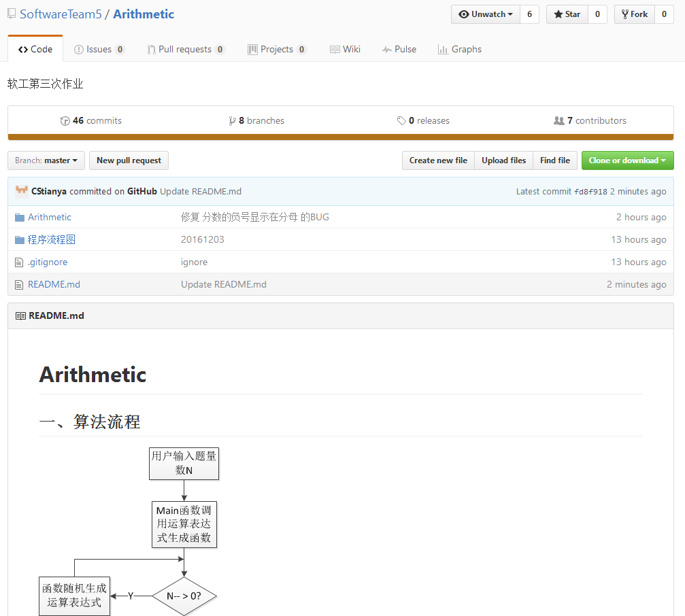Open the Unwatch dropdown button
The width and height of the screenshot is (685, 616).
pyautogui.click(x=486, y=14)
